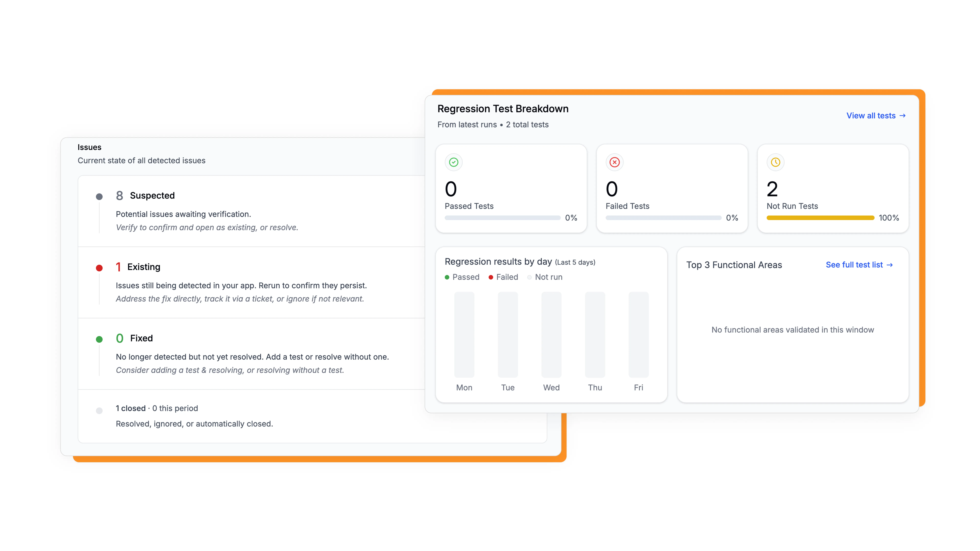The width and height of the screenshot is (980, 551).
Task: Click the grey dot beside Suspected
Action: [x=99, y=197]
